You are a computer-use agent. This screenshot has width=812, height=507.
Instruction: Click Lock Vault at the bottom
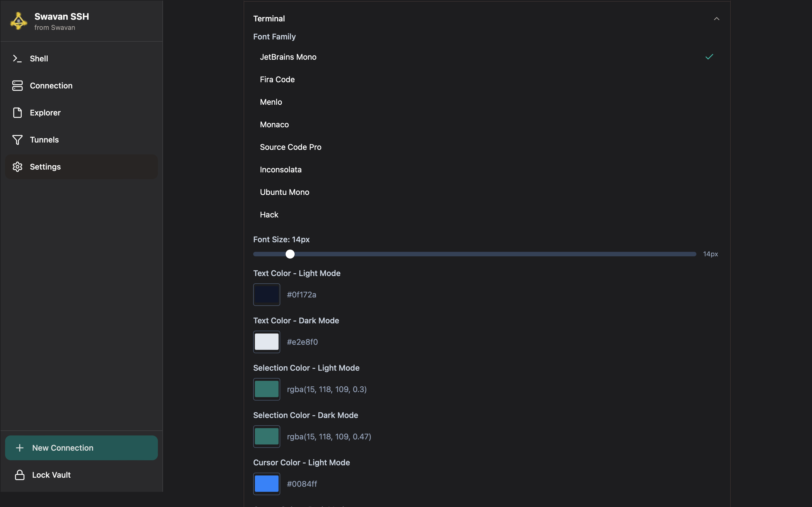[51, 475]
